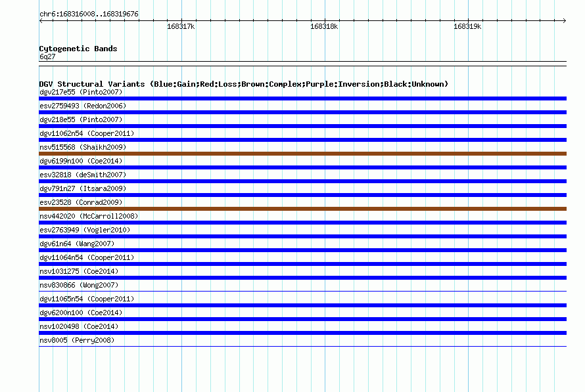Click the Cytogenetic Bands track title

pyautogui.click(x=78, y=49)
